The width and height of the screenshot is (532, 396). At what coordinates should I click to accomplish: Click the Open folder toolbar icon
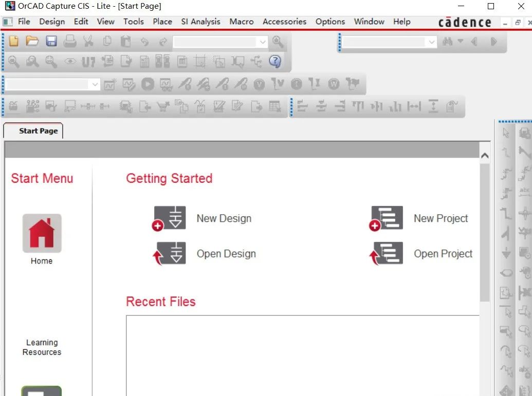[32, 42]
